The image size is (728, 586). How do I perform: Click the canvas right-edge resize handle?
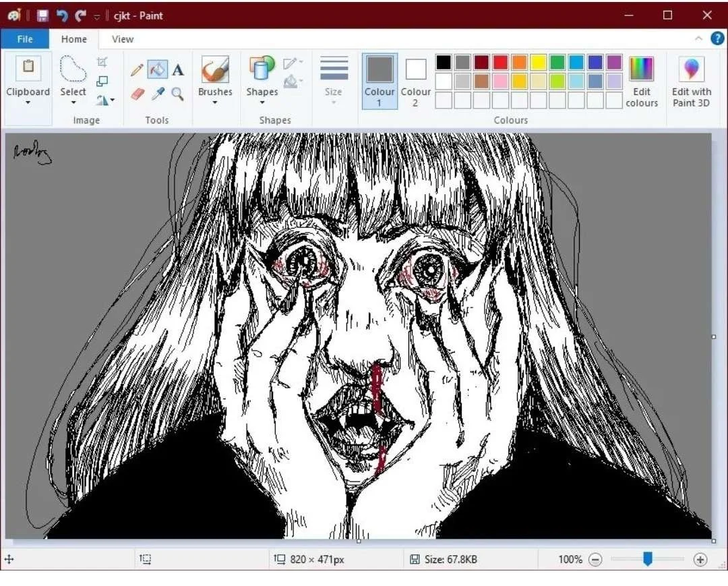(x=714, y=336)
